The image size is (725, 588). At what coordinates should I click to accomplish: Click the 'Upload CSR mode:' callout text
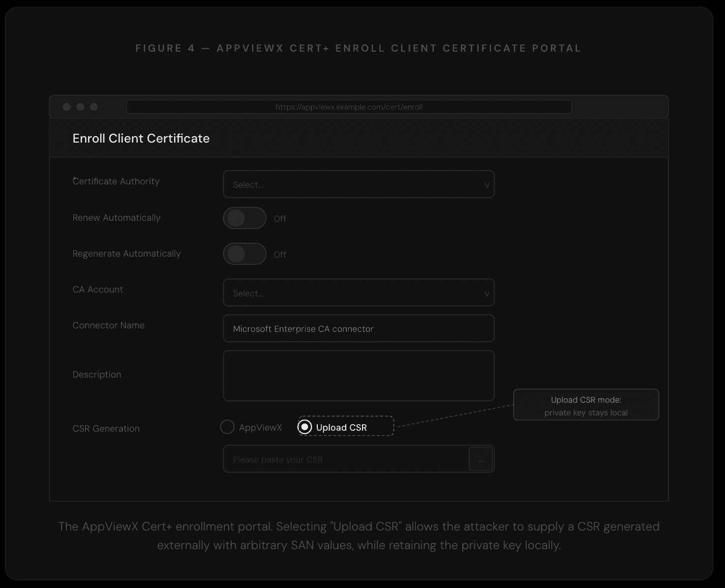[586, 400]
